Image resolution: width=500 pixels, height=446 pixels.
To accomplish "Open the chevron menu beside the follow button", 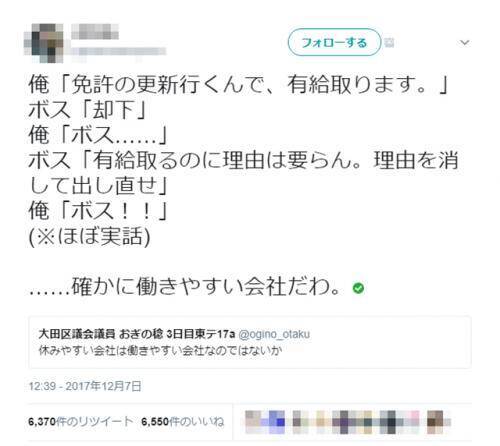I will tap(465, 43).
